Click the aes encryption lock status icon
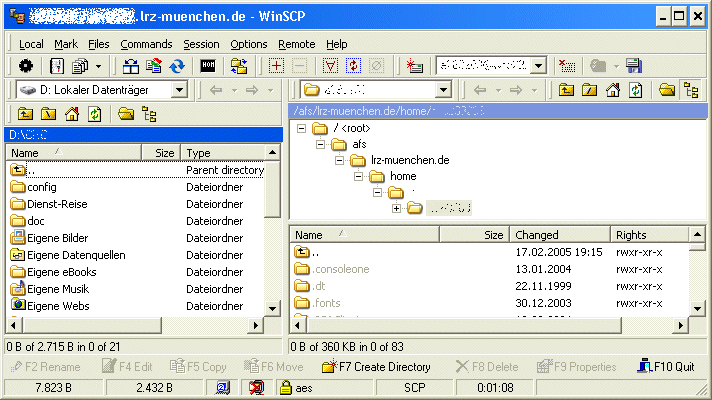 (x=285, y=388)
